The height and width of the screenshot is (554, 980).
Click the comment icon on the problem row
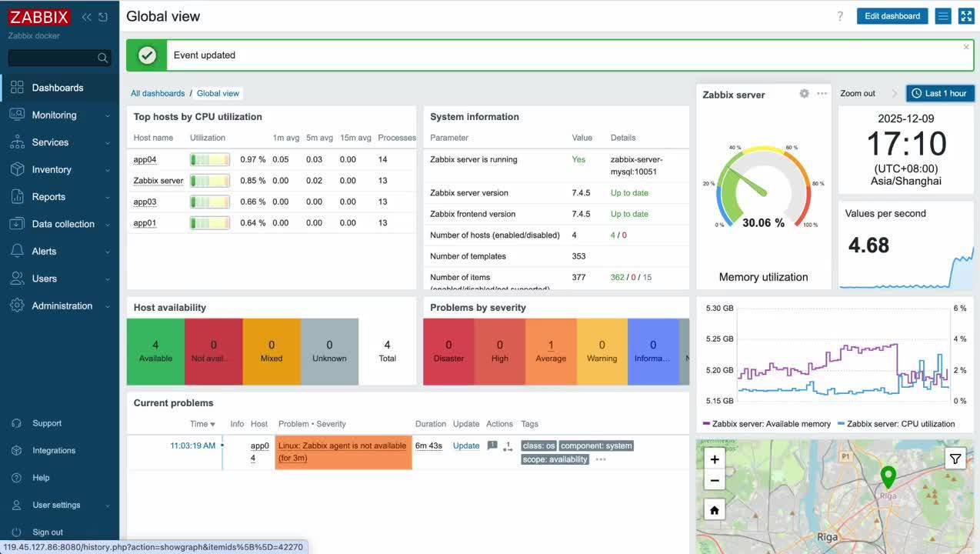[x=492, y=445]
